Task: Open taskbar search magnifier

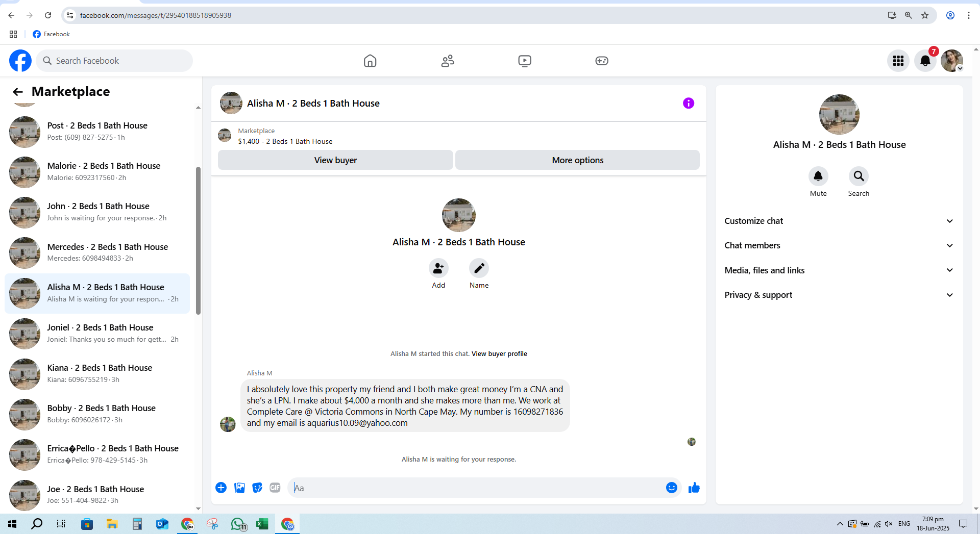Action: (37, 524)
